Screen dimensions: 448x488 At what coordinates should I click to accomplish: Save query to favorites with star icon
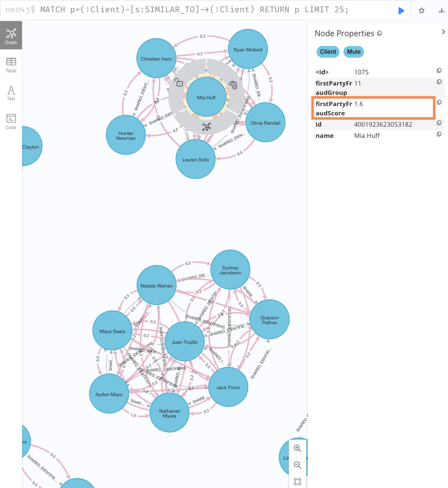422,10
